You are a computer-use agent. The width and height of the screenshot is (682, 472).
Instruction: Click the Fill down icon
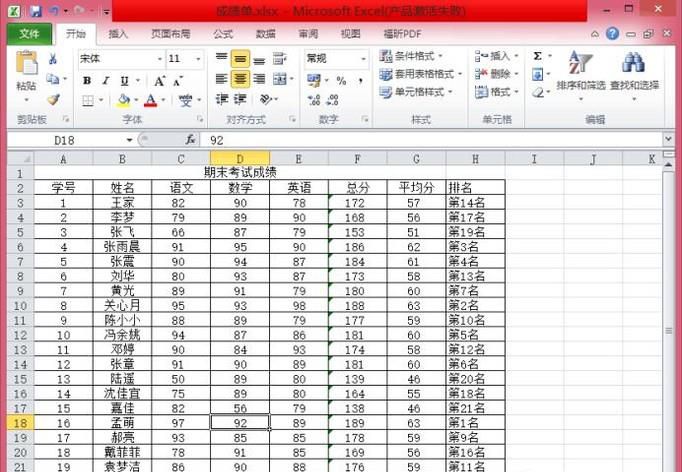pyautogui.click(x=538, y=74)
